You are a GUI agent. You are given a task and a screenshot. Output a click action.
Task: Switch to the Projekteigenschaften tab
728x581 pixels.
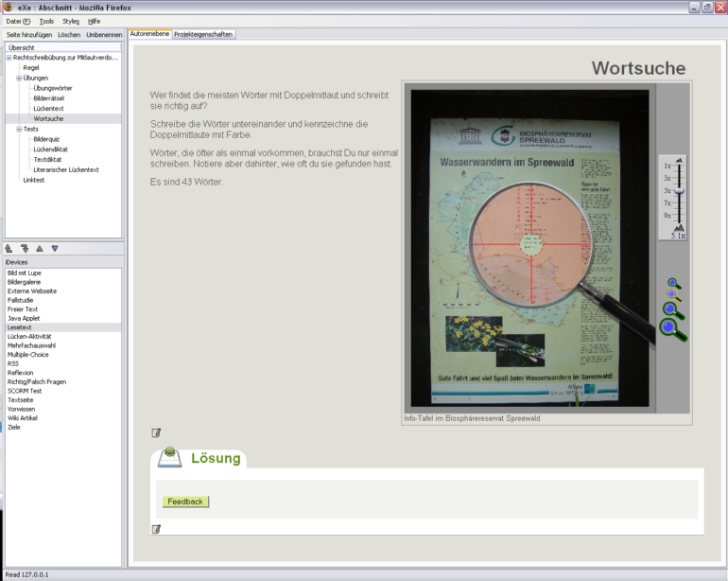point(203,34)
